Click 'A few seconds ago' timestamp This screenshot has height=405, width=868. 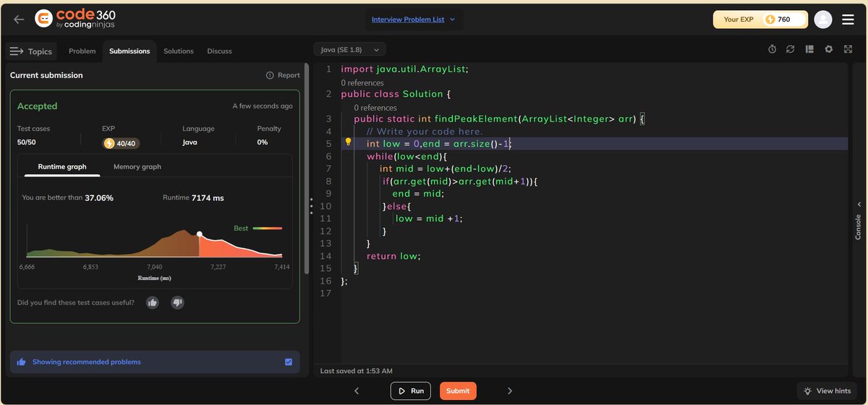[x=263, y=106]
